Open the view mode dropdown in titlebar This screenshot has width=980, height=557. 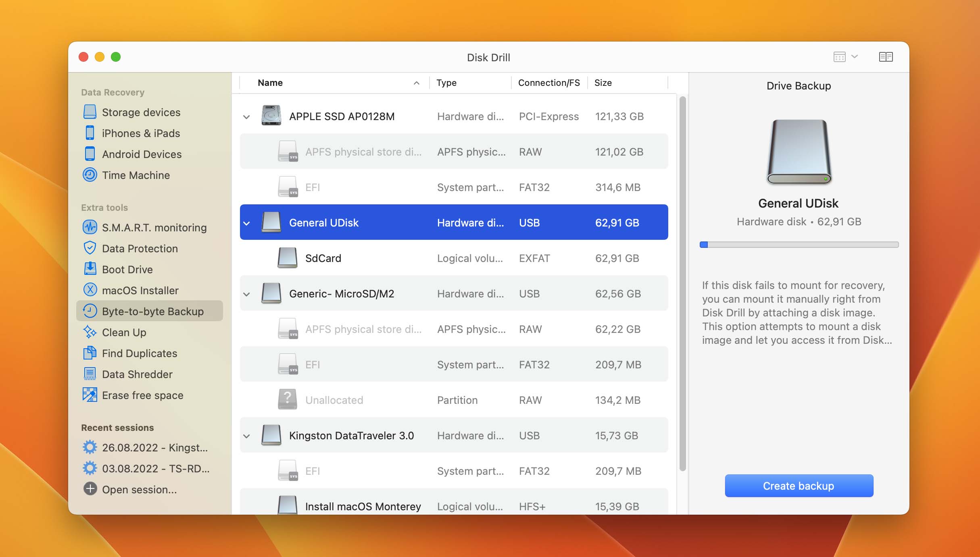click(x=845, y=57)
